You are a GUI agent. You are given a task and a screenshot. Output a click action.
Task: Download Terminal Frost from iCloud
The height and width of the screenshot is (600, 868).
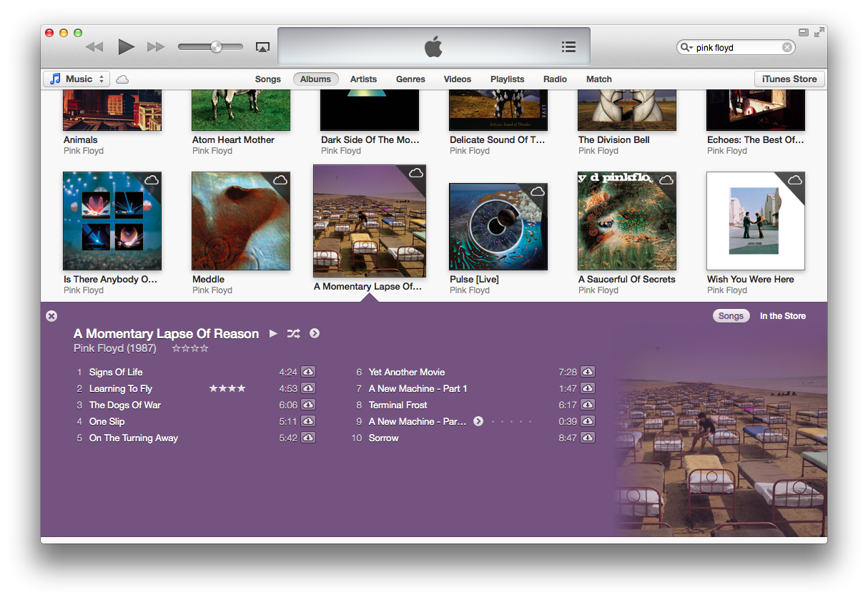[x=588, y=405]
